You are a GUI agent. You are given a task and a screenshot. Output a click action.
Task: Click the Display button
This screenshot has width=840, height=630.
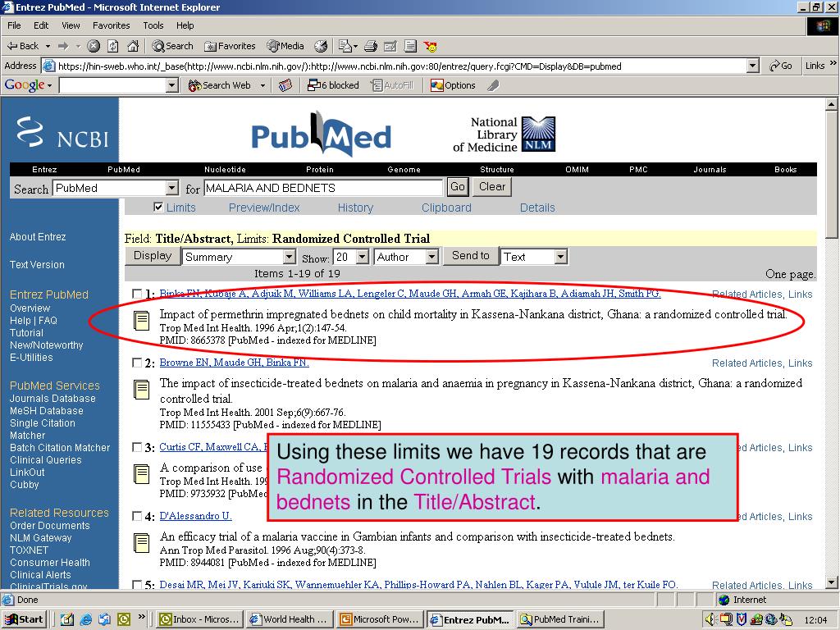coord(152,256)
